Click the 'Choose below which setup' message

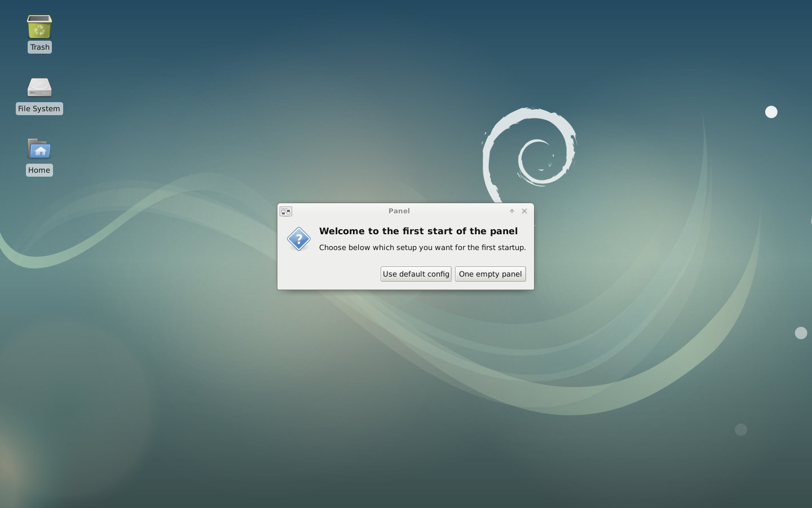[x=422, y=248]
